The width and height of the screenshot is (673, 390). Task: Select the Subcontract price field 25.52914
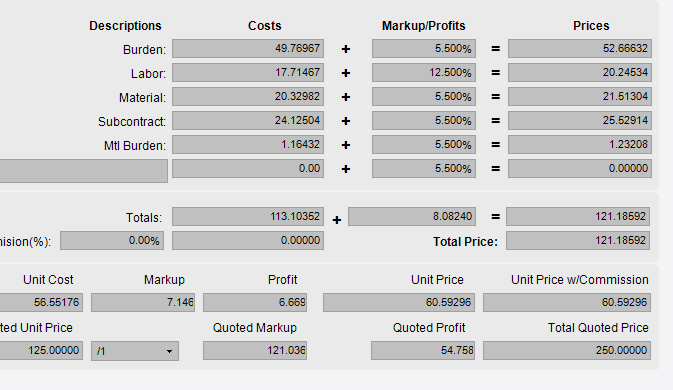click(580, 121)
